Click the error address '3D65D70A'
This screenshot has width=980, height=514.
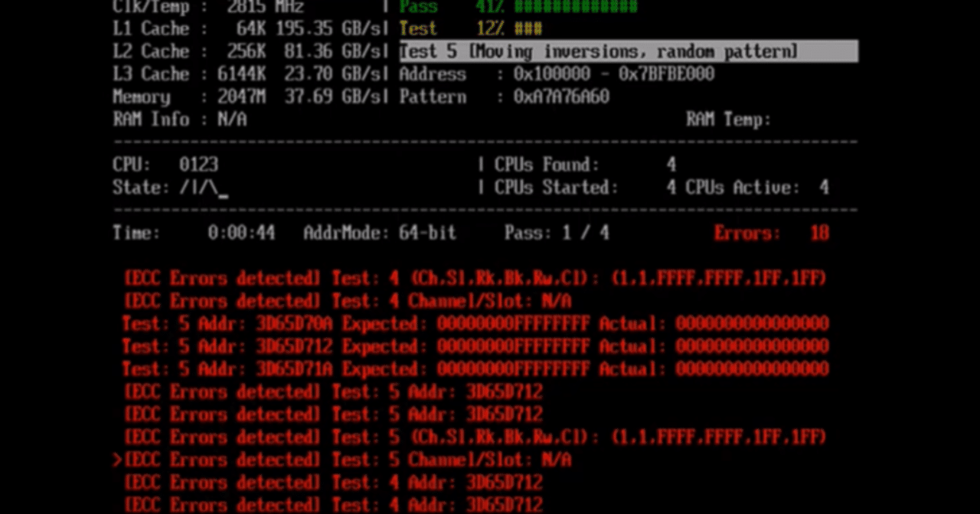(294, 324)
